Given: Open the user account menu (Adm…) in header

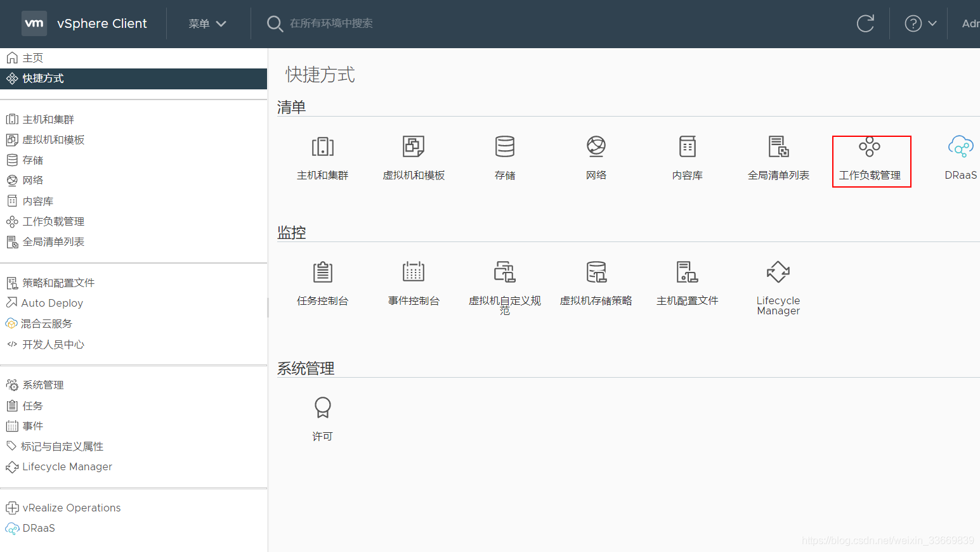Looking at the screenshot, I should click(970, 23).
